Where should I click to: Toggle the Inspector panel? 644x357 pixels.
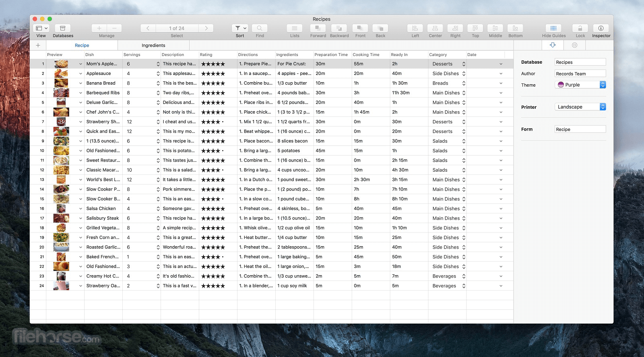click(601, 28)
